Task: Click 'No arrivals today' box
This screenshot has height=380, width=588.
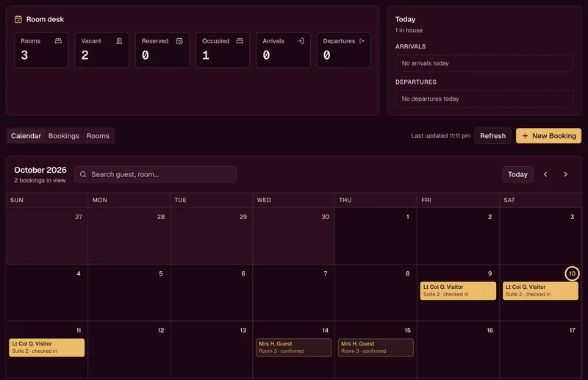Action: click(484, 63)
